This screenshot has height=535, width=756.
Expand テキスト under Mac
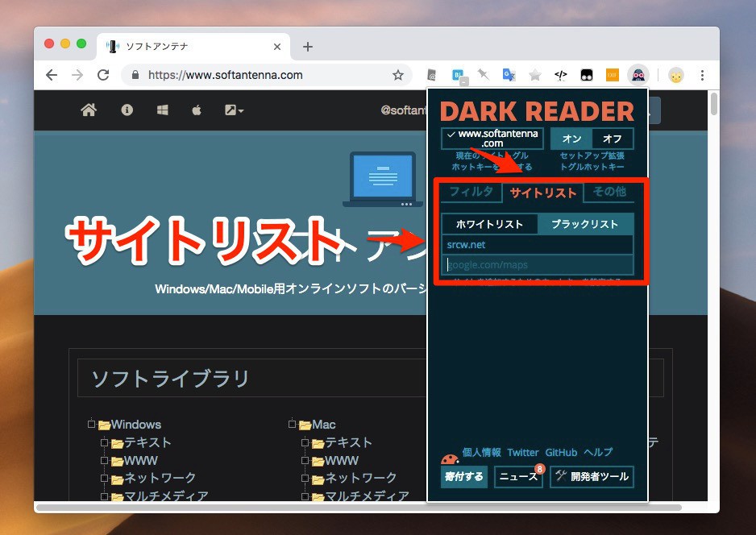(x=305, y=442)
